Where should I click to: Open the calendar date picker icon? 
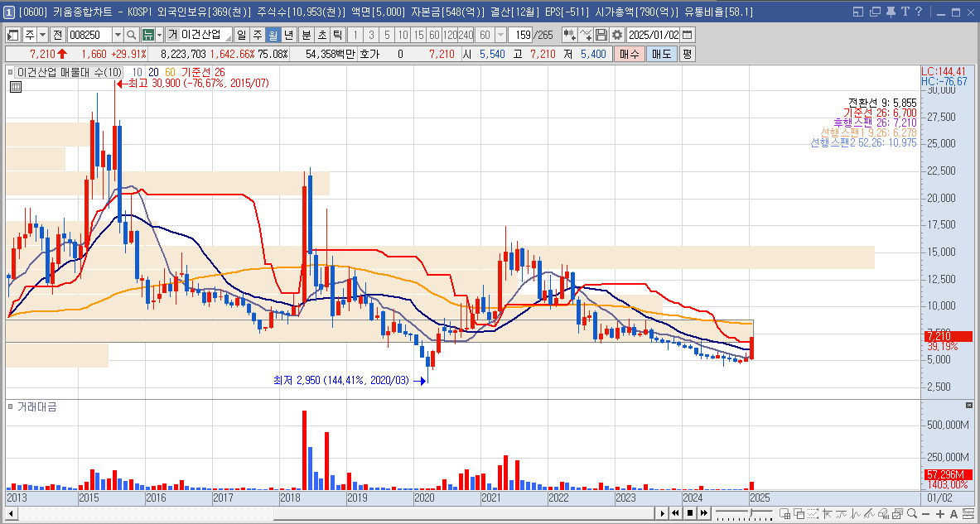tap(687, 35)
